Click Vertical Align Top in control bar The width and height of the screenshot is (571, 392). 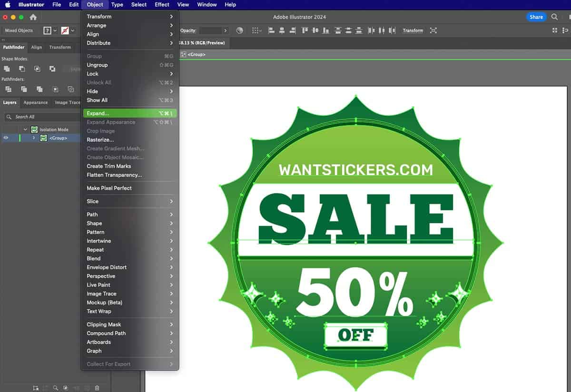point(305,30)
